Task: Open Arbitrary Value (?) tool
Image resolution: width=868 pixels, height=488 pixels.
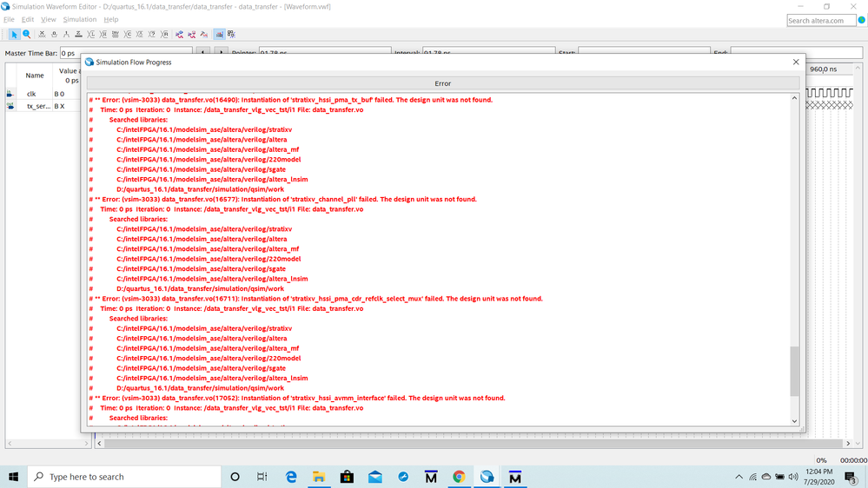Action: 152,35
